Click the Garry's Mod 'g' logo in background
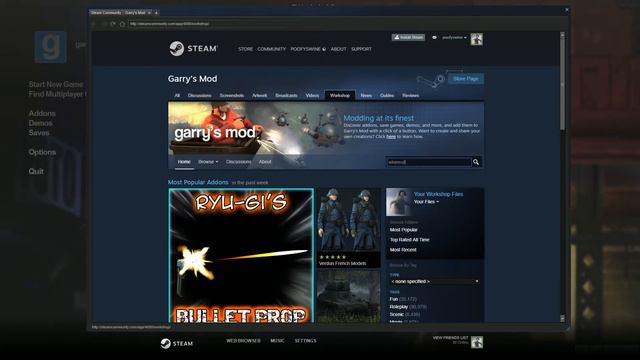Image resolution: width=640 pixels, height=360 pixels. [51, 47]
